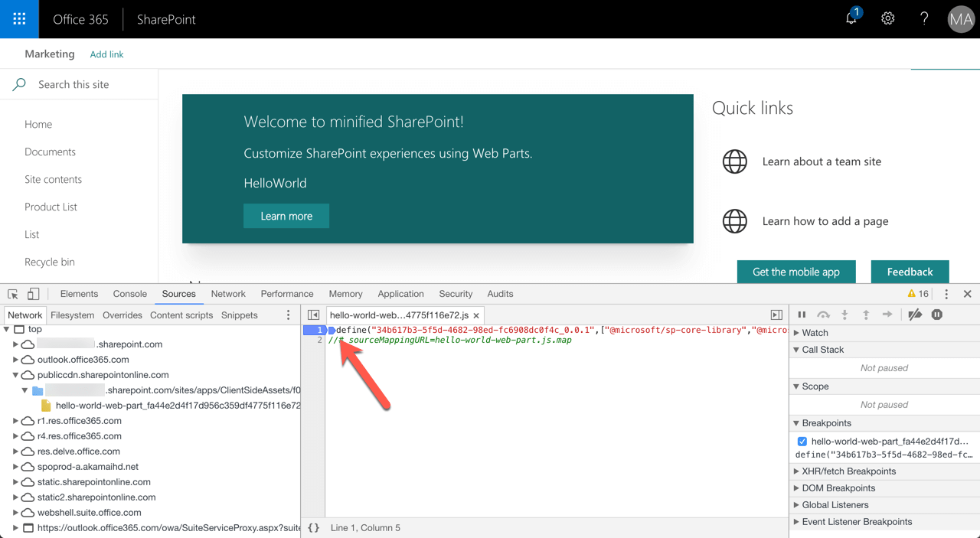Click the Feedback button
Viewport: 980px width, 538px height.
coord(910,272)
